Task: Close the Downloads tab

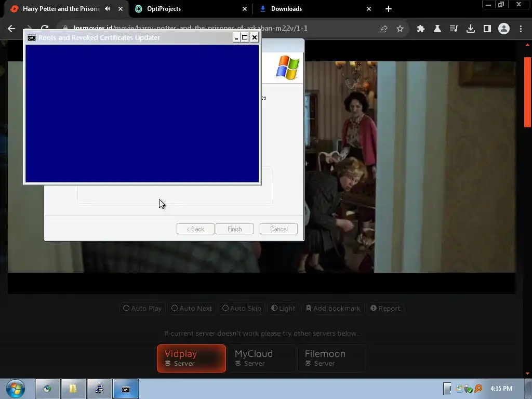Action: pyautogui.click(x=369, y=9)
